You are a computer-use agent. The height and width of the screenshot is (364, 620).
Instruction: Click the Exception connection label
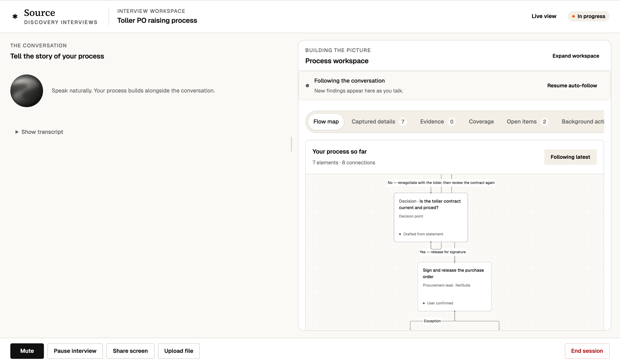tap(432, 321)
